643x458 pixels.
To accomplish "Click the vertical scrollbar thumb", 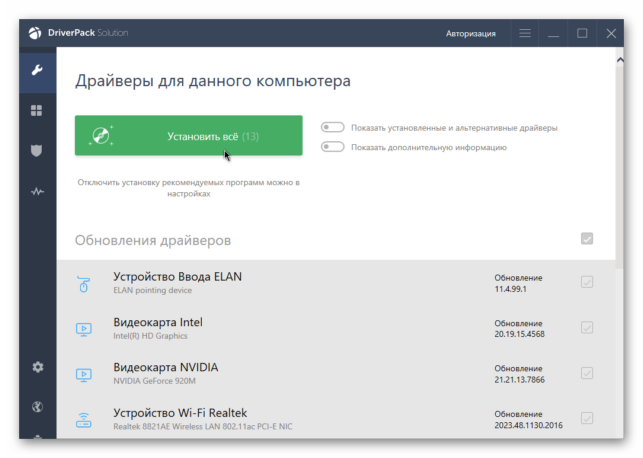I will [x=620, y=168].
